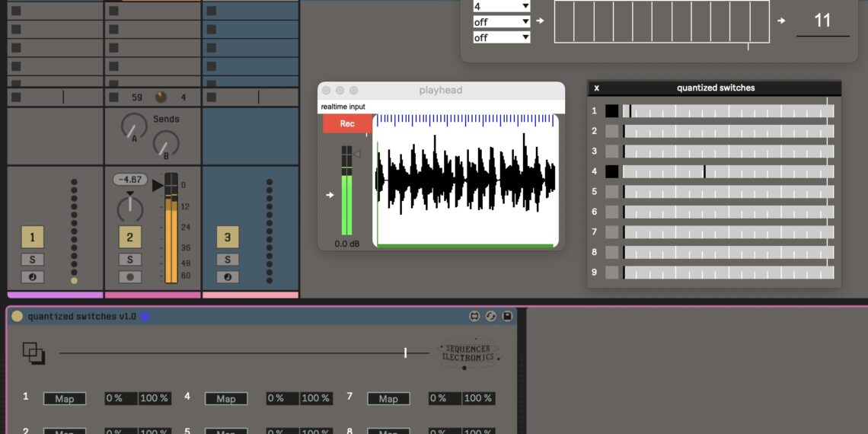Click the overlapping squares pop-out window icon
This screenshot has height=434, width=868.
[x=34, y=353]
